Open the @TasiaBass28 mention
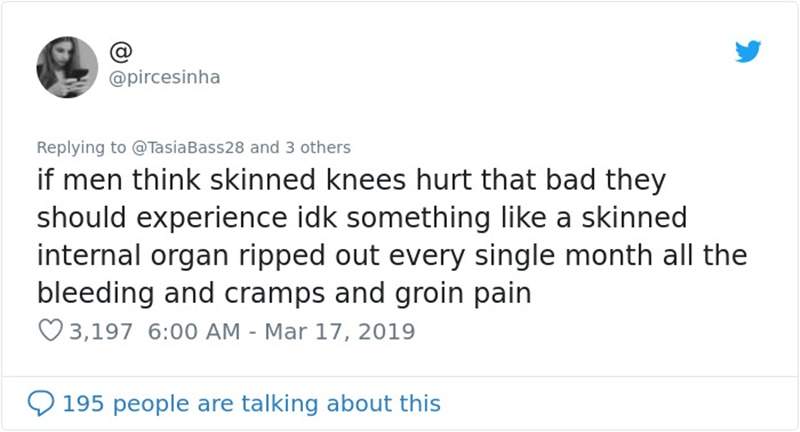 pyautogui.click(x=187, y=147)
